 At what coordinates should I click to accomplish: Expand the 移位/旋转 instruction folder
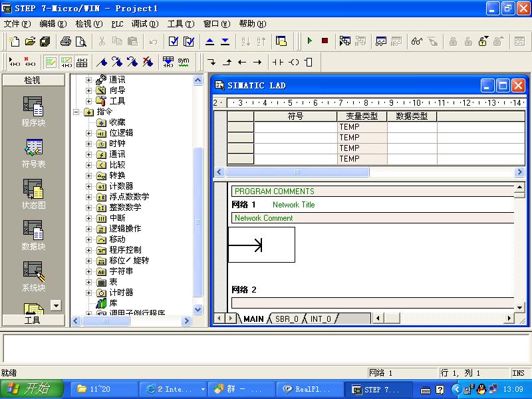click(89, 261)
